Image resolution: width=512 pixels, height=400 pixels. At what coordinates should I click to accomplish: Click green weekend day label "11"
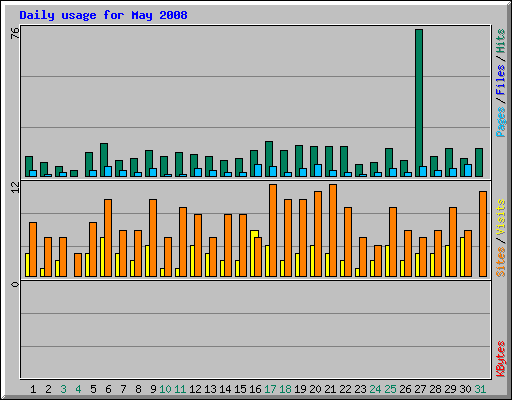pos(180,389)
